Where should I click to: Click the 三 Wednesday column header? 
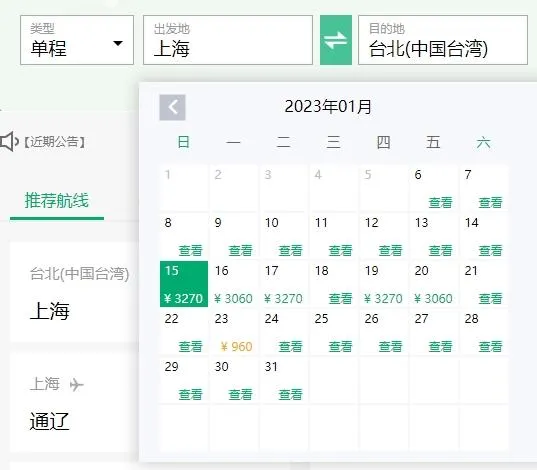click(x=334, y=142)
